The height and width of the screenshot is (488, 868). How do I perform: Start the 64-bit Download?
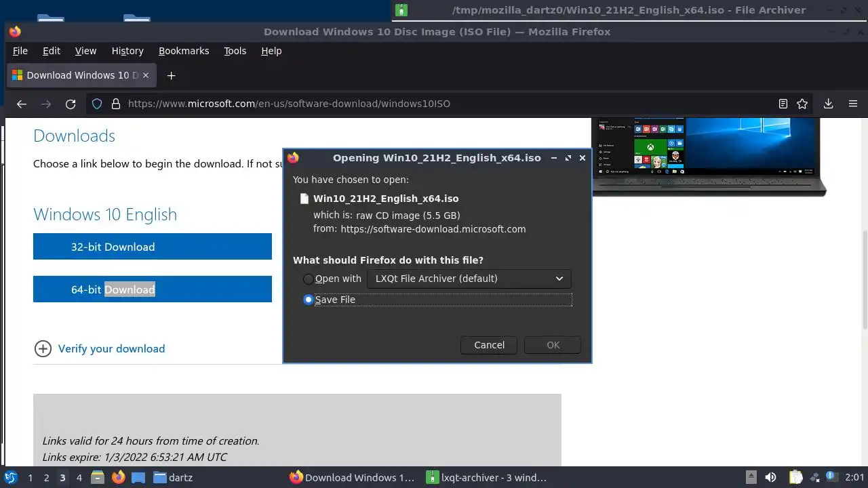pyautogui.click(x=153, y=289)
